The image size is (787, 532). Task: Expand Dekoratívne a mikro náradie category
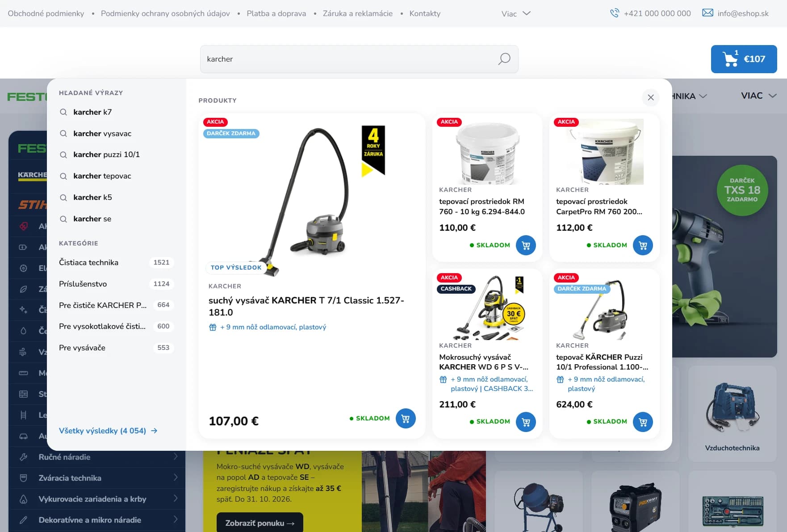(x=97, y=520)
